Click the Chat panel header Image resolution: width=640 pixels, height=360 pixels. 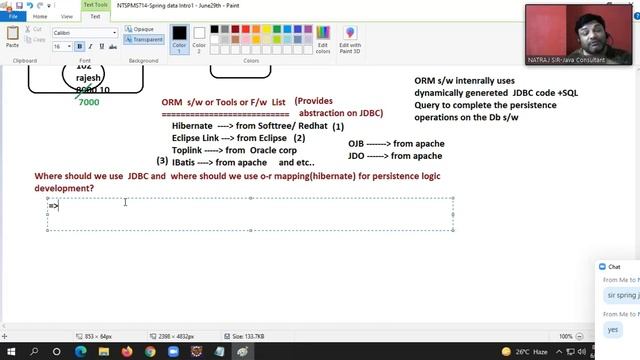click(x=618, y=267)
